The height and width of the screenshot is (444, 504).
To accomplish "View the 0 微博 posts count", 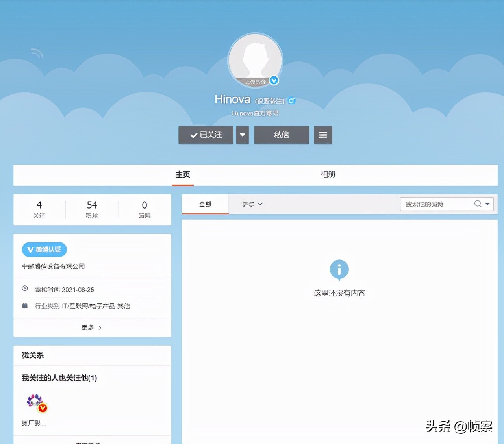I will 145,209.
